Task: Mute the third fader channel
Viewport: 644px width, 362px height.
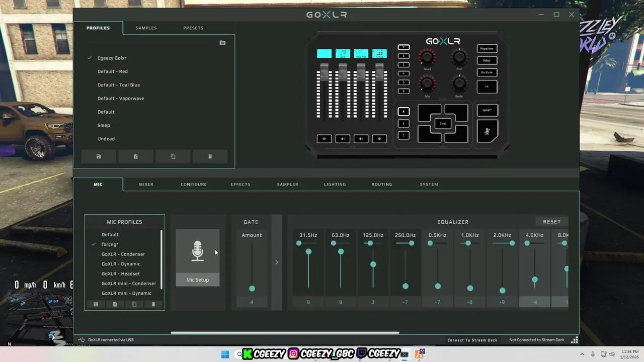Action: pyautogui.click(x=361, y=139)
